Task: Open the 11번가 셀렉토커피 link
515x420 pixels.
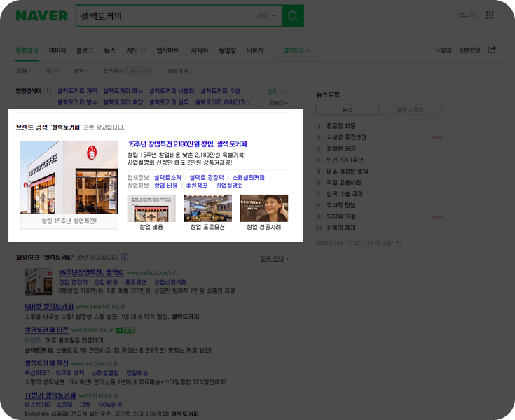Action: (x=50, y=395)
